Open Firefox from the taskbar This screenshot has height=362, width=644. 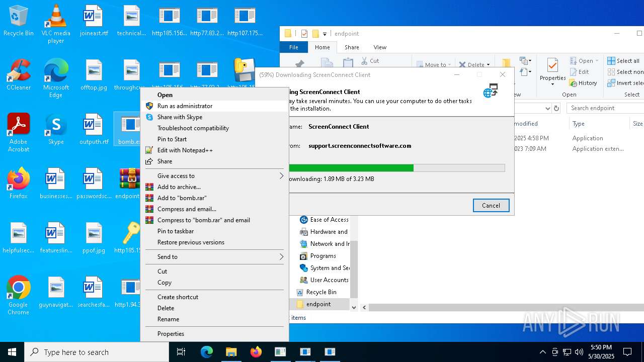256,352
